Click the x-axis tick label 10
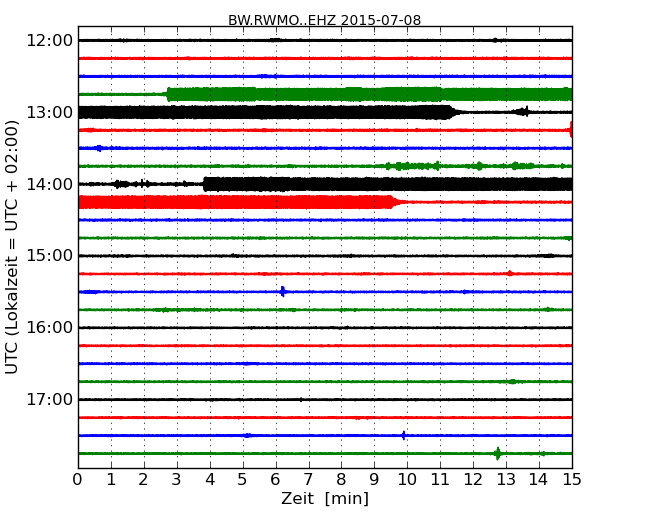This screenshot has height=520, width=650. 407,479
